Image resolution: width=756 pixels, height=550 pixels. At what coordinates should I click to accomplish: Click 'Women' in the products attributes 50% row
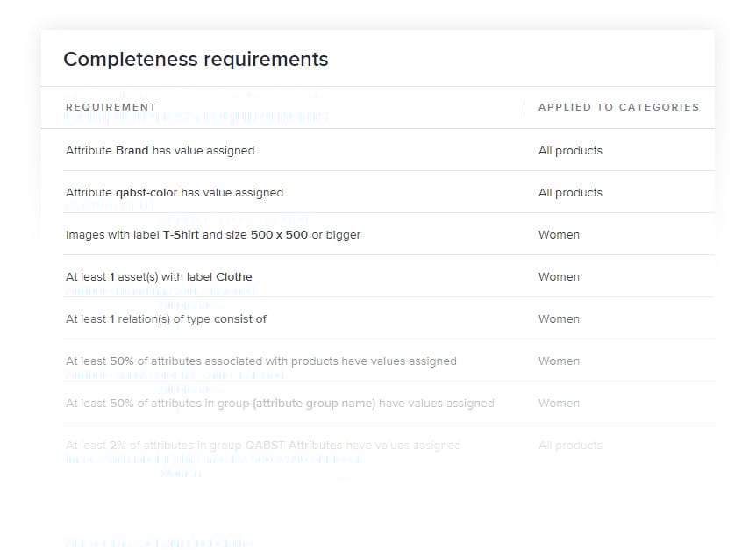(x=559, y=361)
